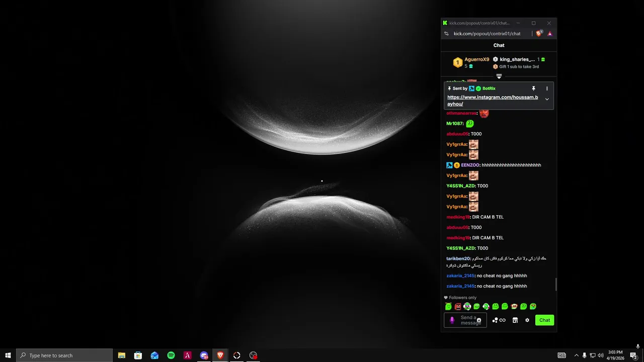Open the channel points bubbles icon
The width and height of the screenshot is (644, 362).
coord(495,320)
